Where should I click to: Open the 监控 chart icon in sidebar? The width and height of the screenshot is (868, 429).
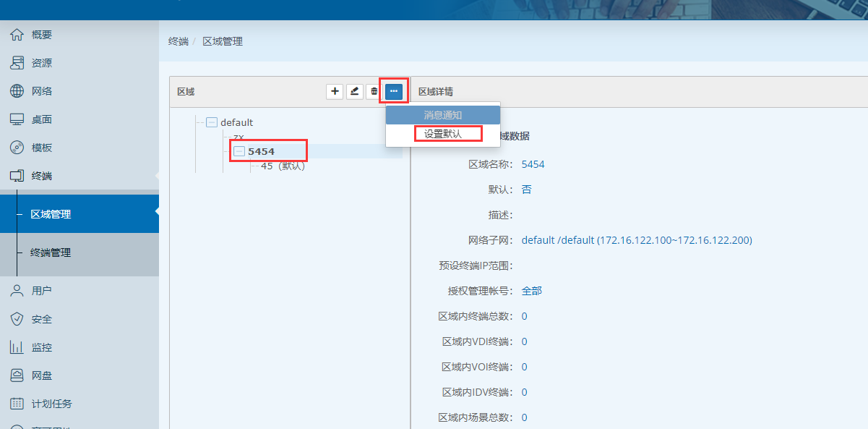(17, 347)
